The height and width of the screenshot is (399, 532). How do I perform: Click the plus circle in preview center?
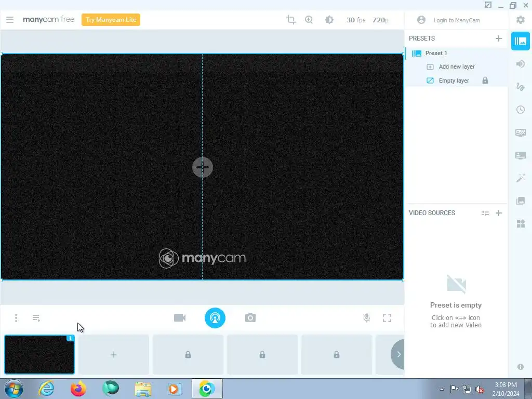(203, 167)
